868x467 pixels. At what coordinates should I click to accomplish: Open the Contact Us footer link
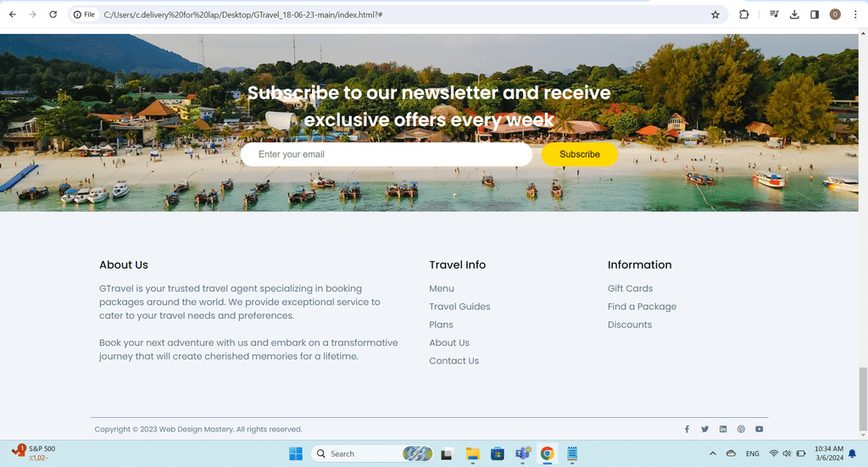pos(454,361)
